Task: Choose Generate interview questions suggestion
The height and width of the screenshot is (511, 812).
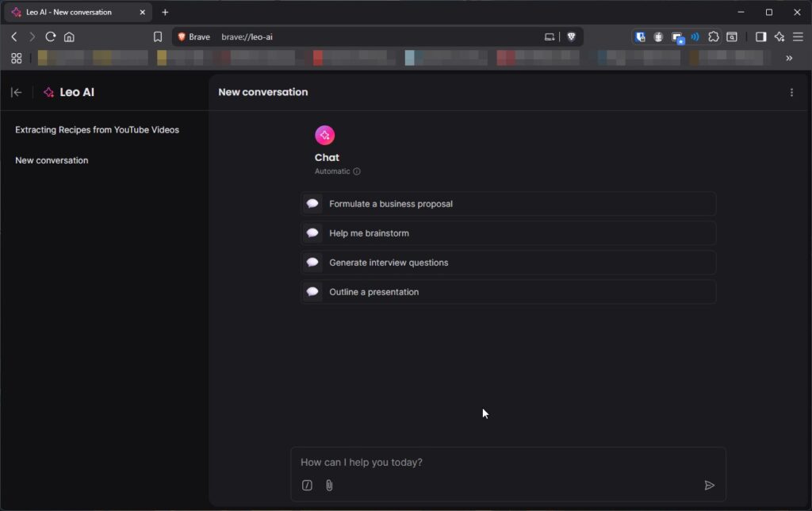Action: (x=508, y=262)
